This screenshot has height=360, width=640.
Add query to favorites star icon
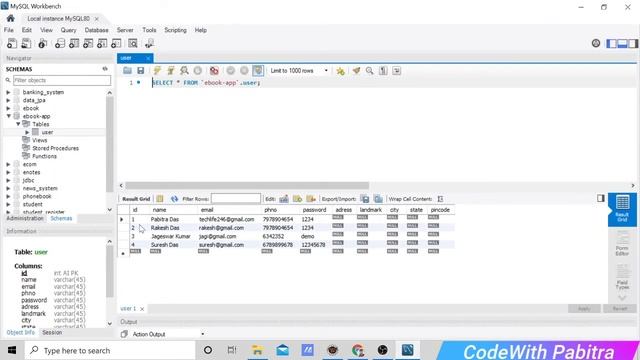coord(340,71)
